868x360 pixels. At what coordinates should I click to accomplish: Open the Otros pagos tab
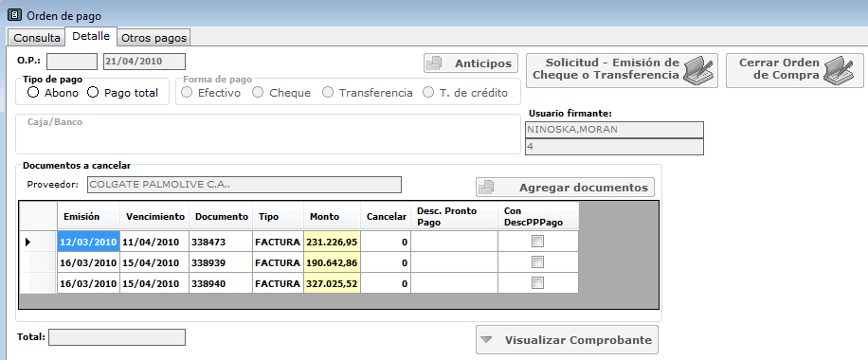pyautogui.click(x=154, y=38)
